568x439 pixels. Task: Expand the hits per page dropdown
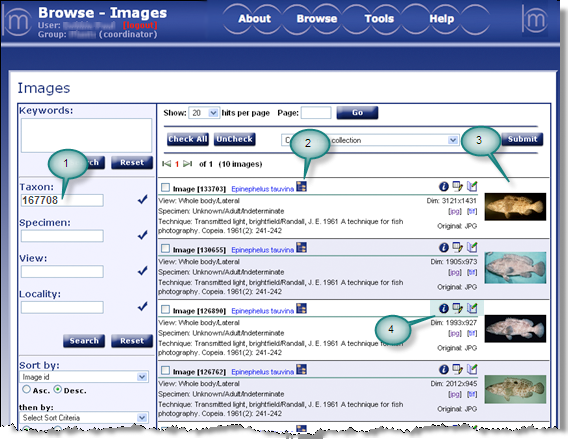(204, 113)
